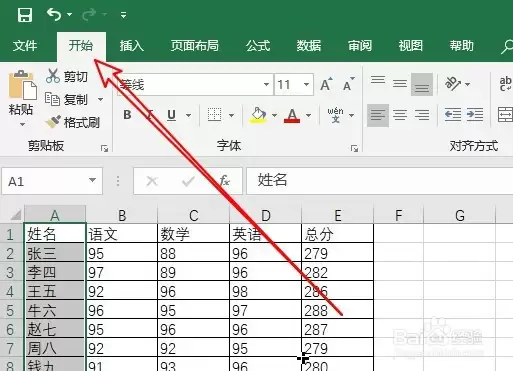
Task: Click the 粘贴 paste button
Action: click(x=22, y=99)
